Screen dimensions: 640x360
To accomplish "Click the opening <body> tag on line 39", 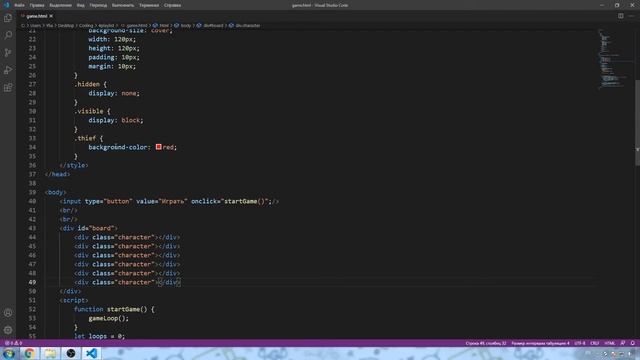I will [56, 192].
